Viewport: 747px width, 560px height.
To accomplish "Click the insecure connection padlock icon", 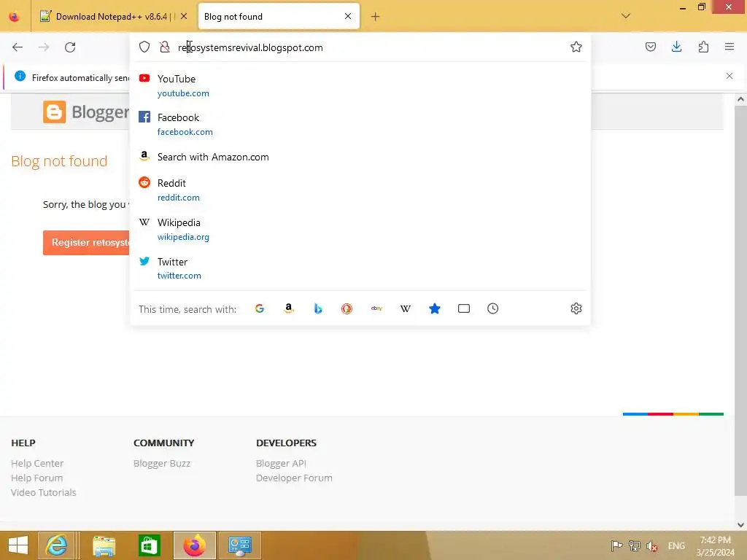I will point(165,47).
